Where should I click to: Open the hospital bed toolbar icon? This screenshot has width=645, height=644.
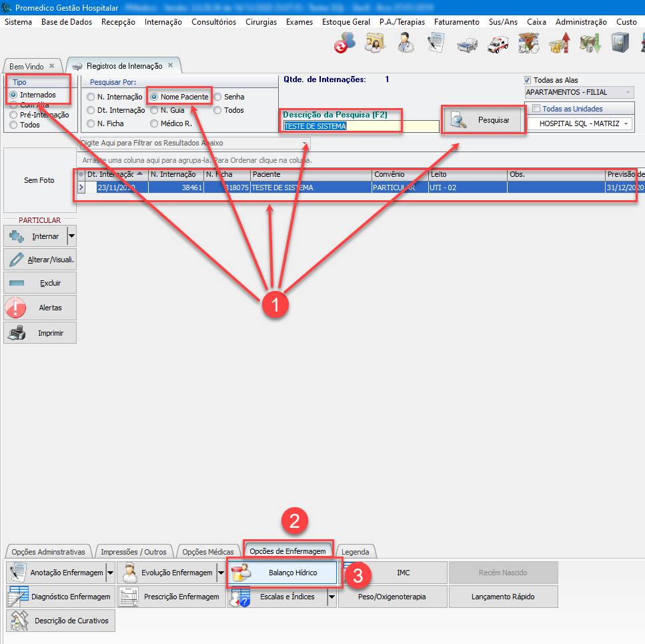point(467,44)
